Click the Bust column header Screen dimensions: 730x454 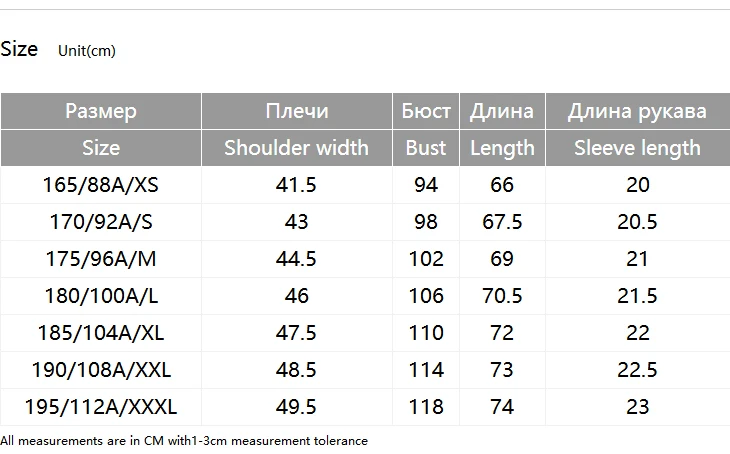[426, 148]
